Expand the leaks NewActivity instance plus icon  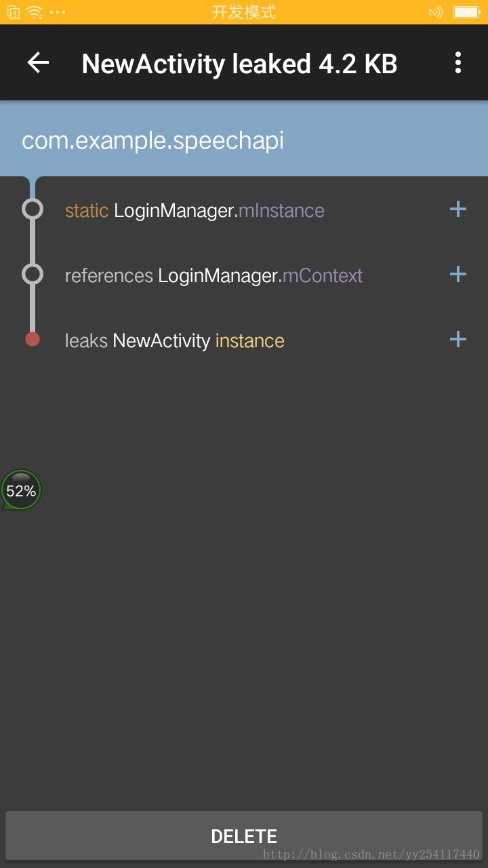[458, 339]
